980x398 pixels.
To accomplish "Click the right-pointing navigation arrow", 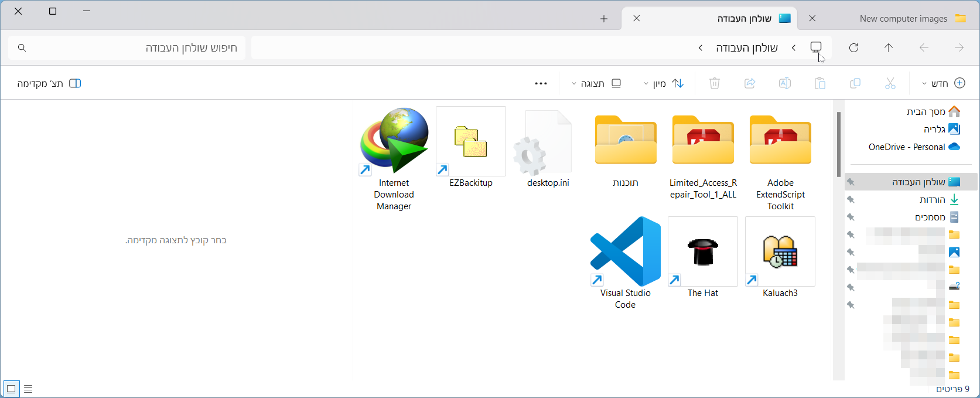I will tap(959, 47).
